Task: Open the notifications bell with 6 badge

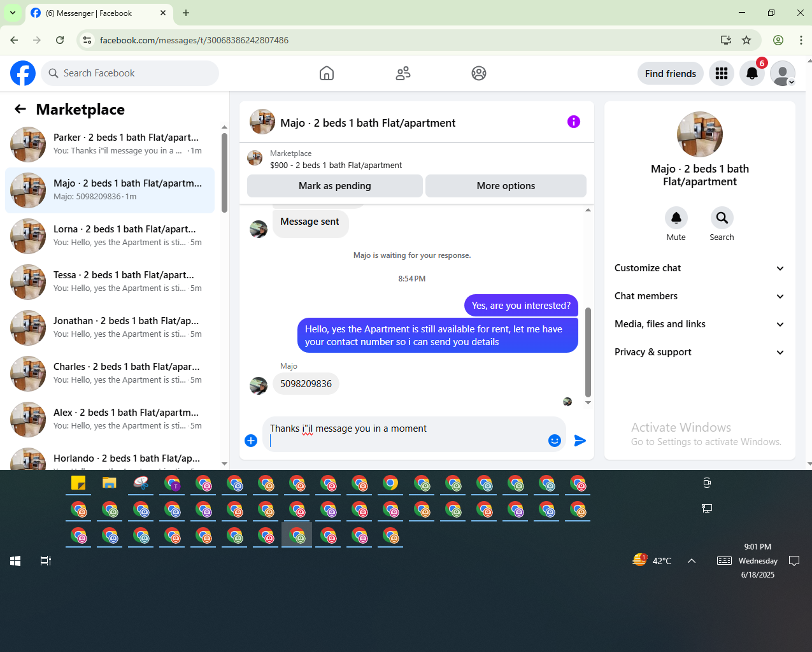Action: coord(752,73)
